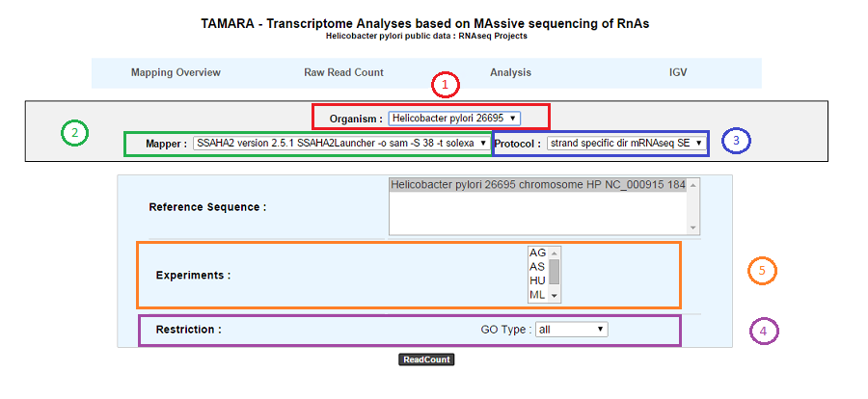Screen dimensions: 868x399
Task: Click Reference Sequence list scroll down arrow
Action: click(x=692, y=228)
